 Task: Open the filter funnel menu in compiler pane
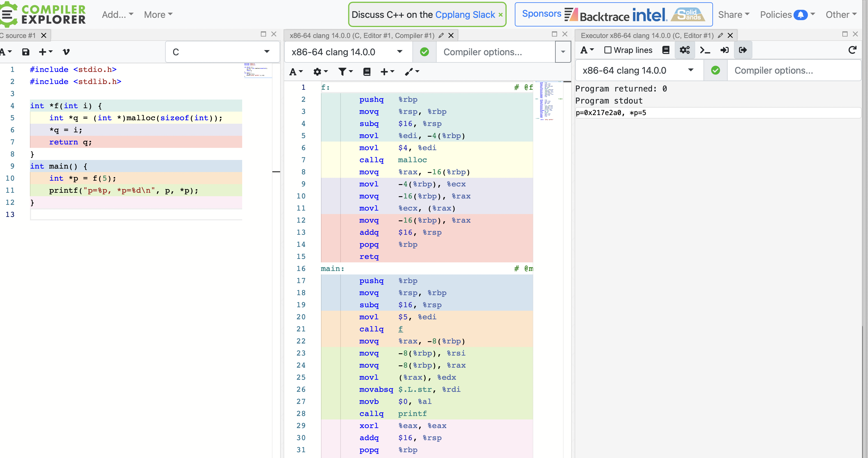[345, 71]
